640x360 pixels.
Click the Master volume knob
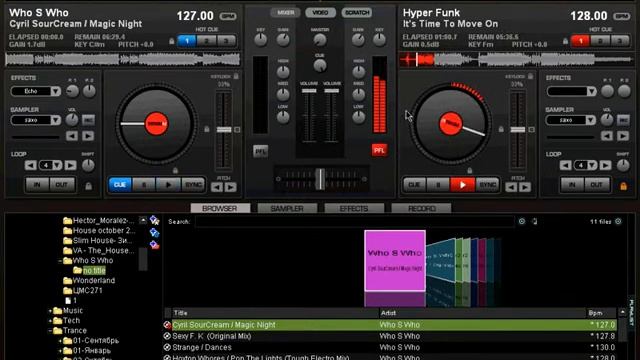pyautogui.click(x=320, y=40)
